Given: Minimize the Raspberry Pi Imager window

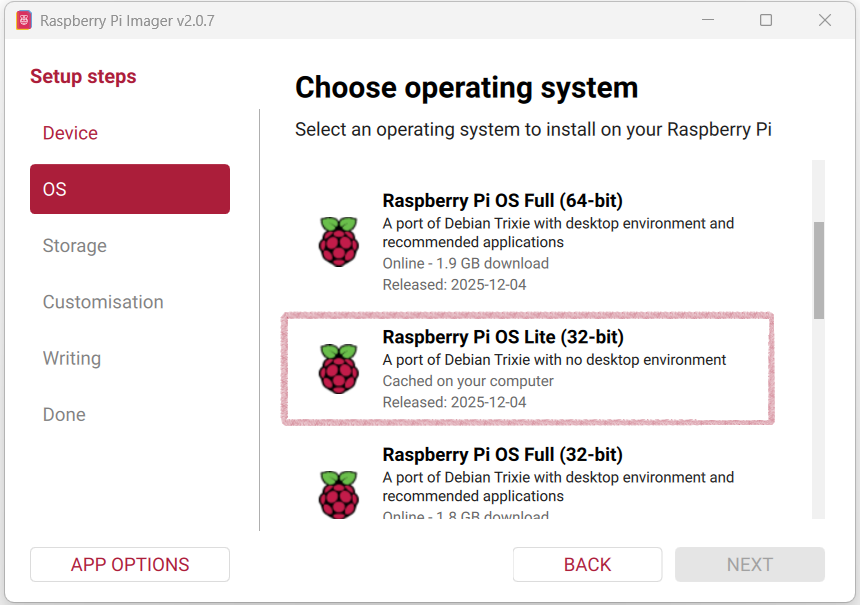Looking at the screenshot, I should (x=708, y=20).
